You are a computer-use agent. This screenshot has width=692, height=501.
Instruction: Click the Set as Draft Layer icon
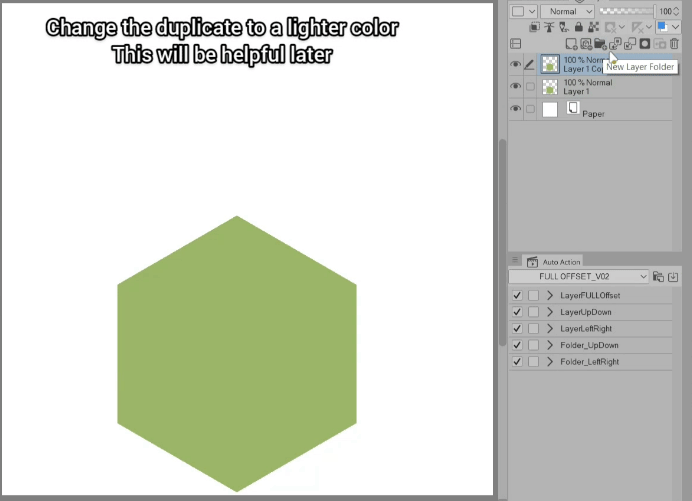[564, 27]
